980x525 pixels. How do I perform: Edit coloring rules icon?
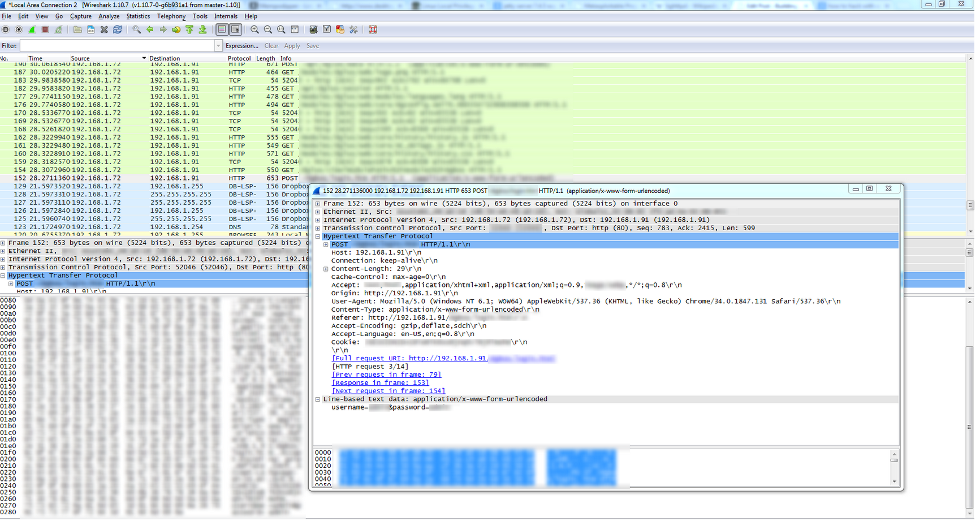coord(340,29)
